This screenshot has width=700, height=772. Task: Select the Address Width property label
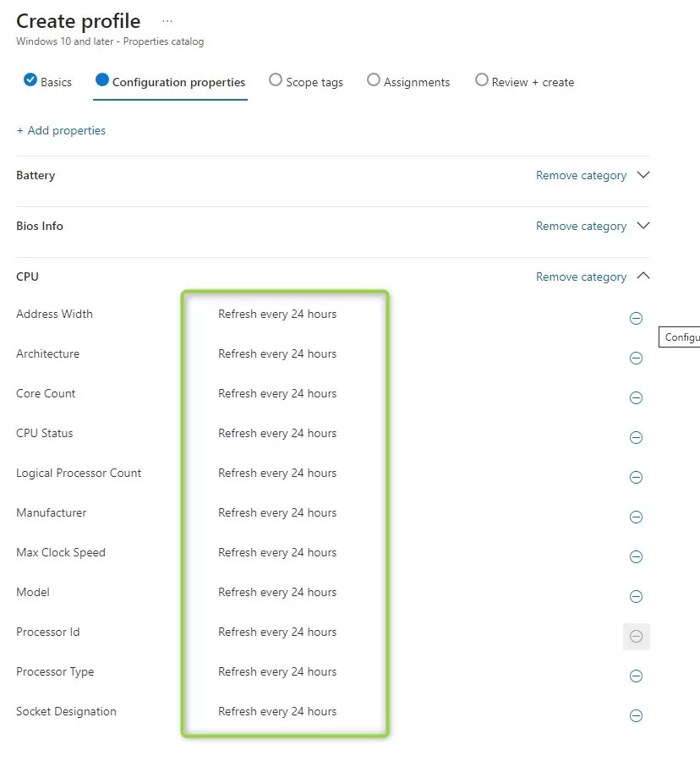coord(54,314)
